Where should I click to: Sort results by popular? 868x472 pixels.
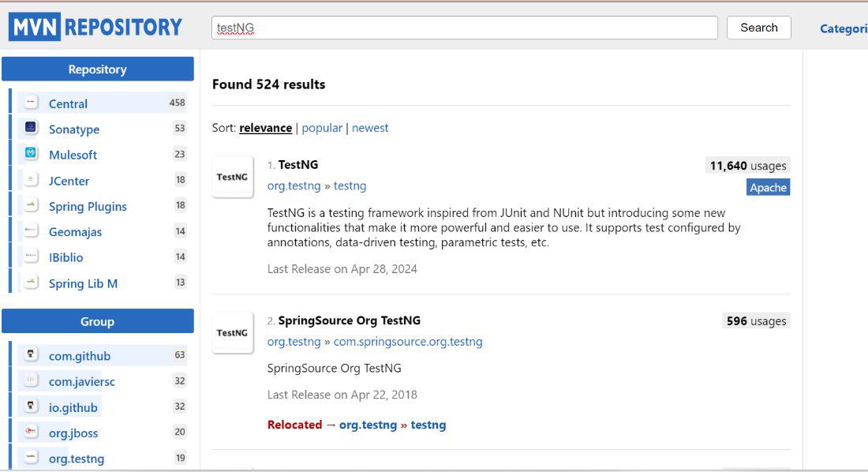coord(322,128)
